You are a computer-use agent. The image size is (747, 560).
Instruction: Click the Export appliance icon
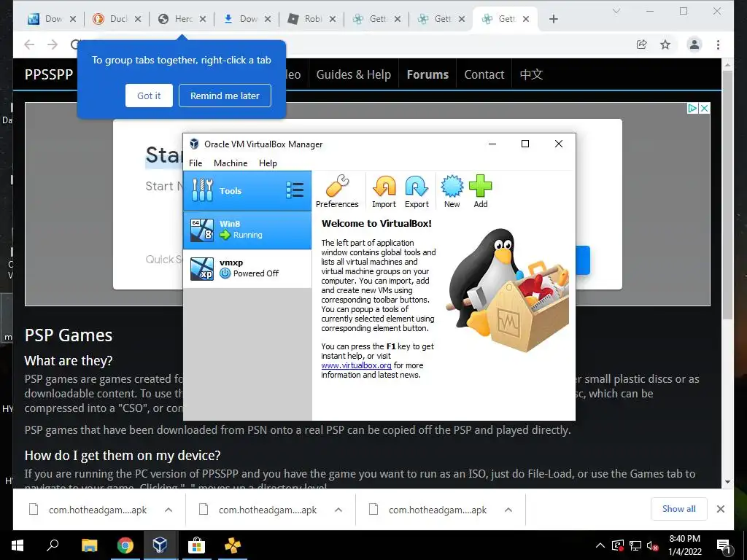point(417,192)
